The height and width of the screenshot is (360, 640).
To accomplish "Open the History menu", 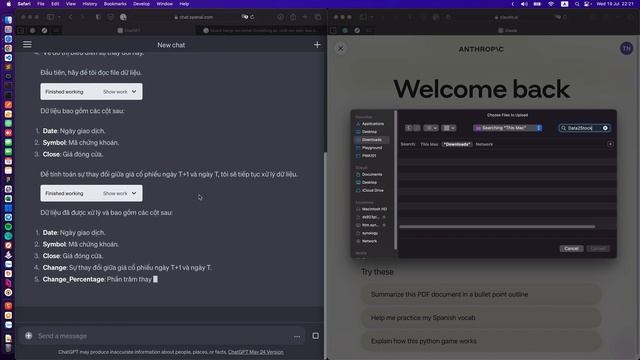I will pyautogui.click(x=90, y=4).
